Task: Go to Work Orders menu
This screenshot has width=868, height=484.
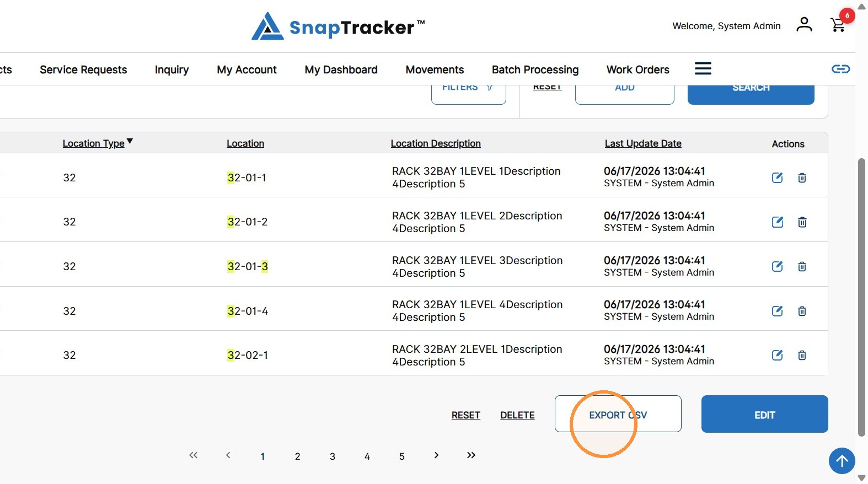Action: [637, 69]
